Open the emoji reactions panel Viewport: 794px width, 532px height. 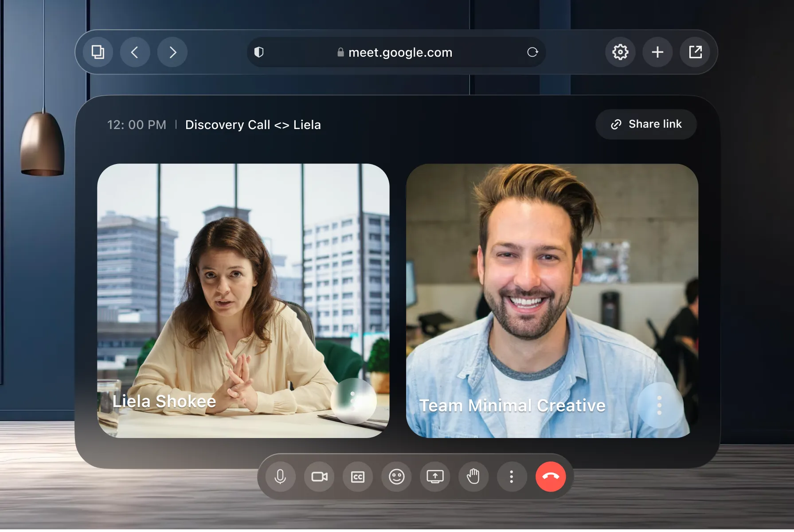[397, 477]
